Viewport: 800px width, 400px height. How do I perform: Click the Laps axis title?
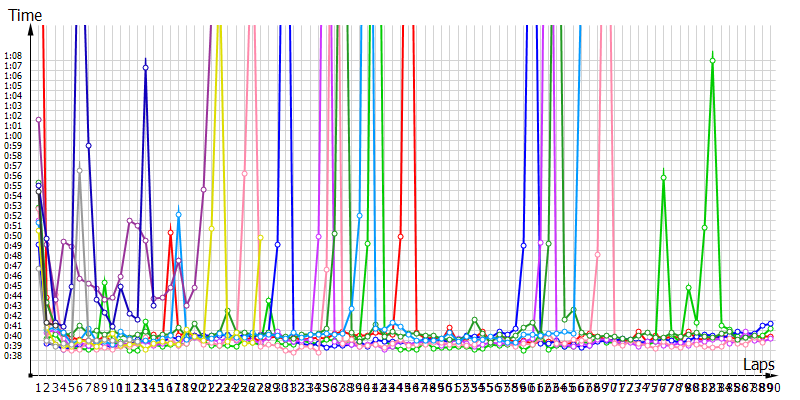(760, 368)
